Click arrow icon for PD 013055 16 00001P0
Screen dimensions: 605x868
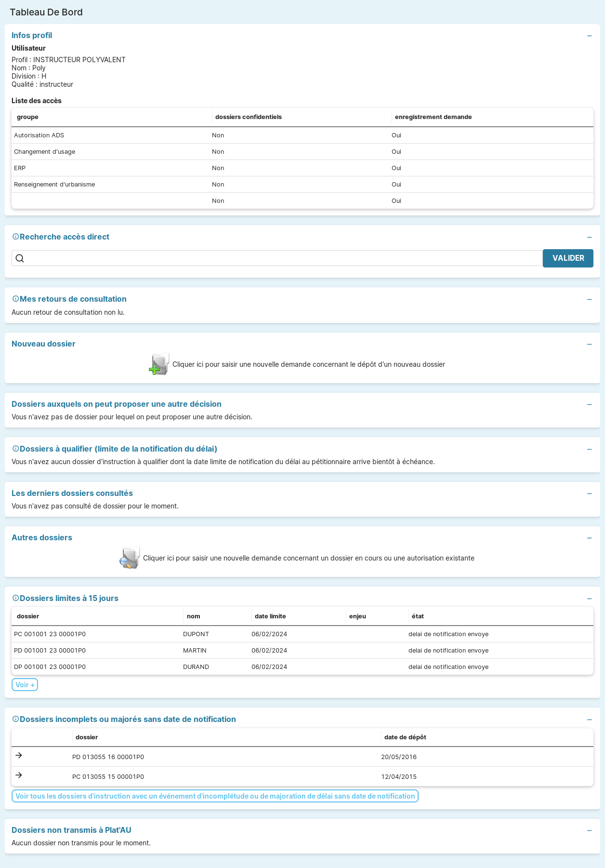tap(19, 756)
